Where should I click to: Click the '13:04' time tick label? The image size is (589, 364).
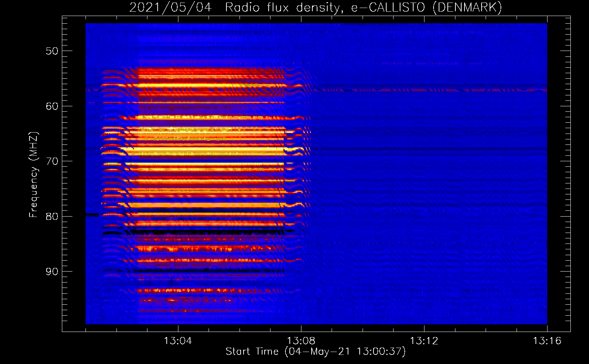point(178,341)
